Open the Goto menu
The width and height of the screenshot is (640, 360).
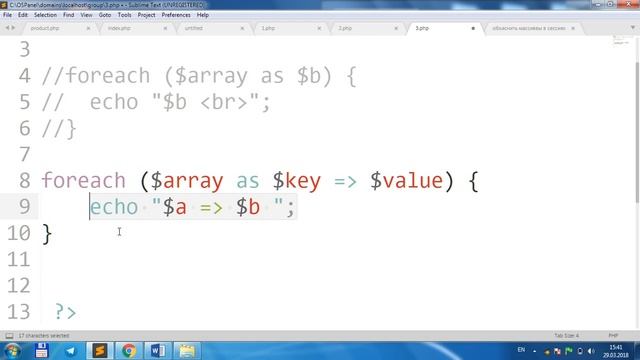(105, 15)
